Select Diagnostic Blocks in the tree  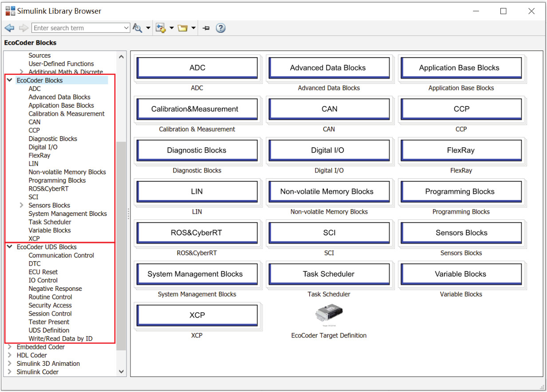click(53, 139)
